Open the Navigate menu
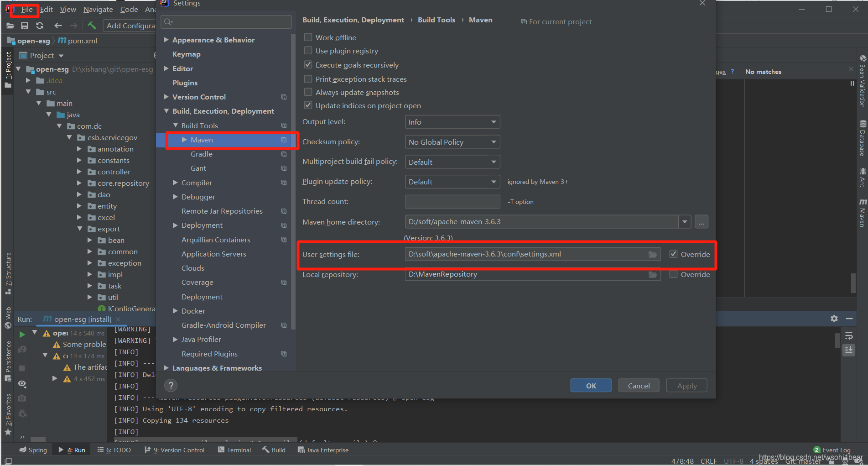This screenshot has width=868, height=466. tap(98, 9)
